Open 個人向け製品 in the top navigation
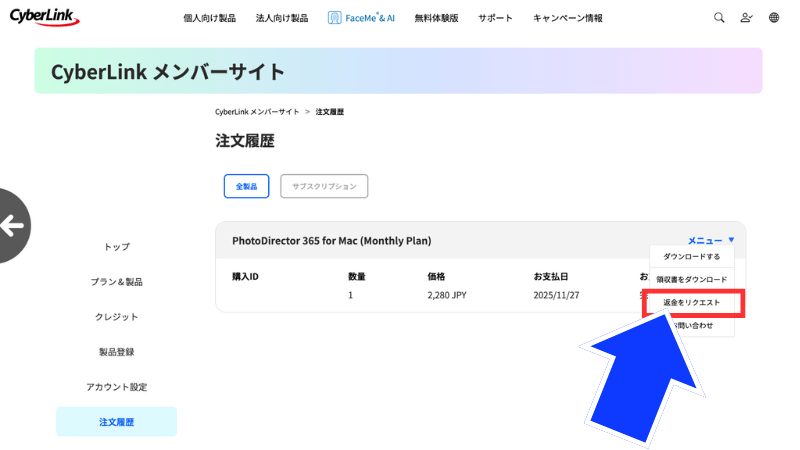This screenshot has width=800, height=450. pos(210,18)
